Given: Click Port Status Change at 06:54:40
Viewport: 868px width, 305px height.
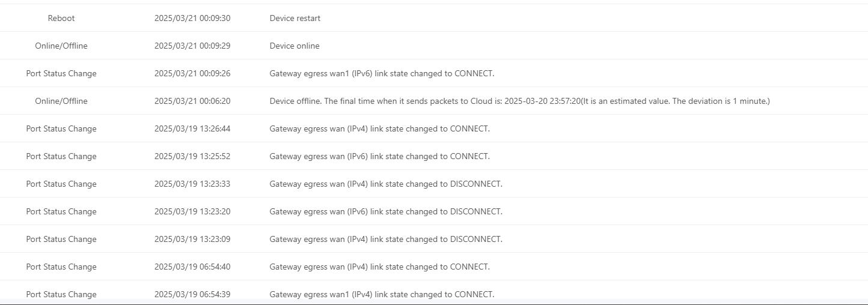Looking at the screenshot, I should 61,267.
